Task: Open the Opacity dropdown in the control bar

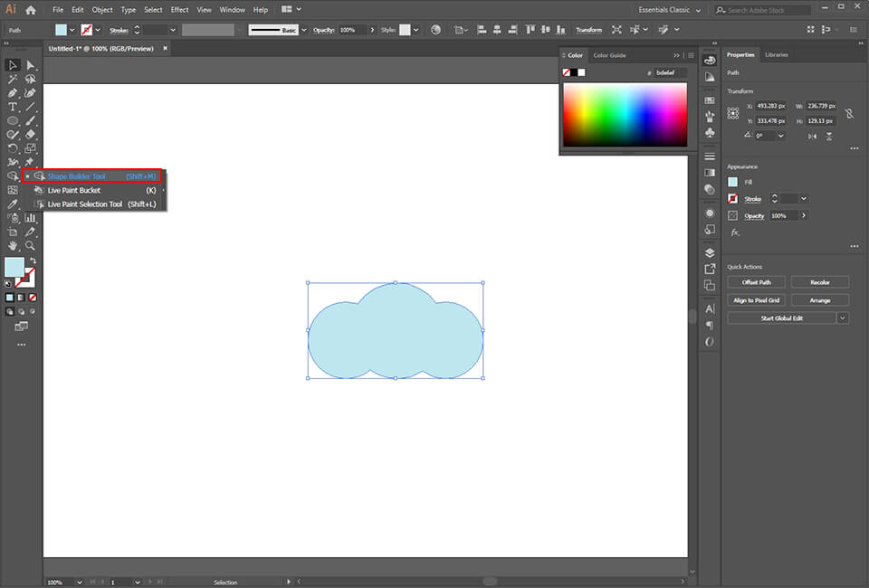Action: point(372,30)
